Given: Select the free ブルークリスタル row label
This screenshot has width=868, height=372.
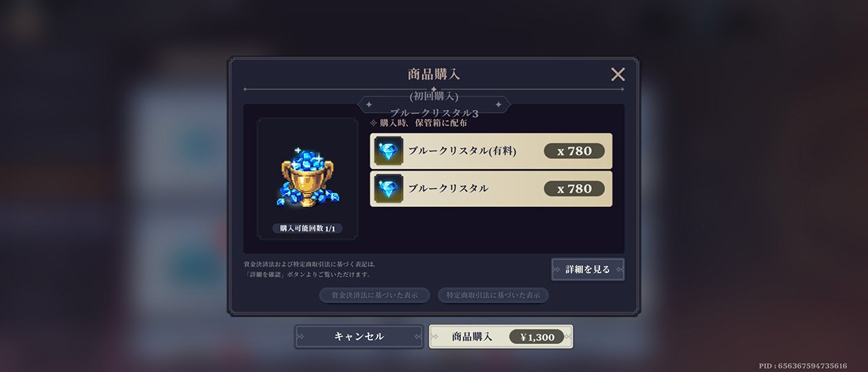Looking at the screenshot, I should pyautogui.click(x=448, y=189).
